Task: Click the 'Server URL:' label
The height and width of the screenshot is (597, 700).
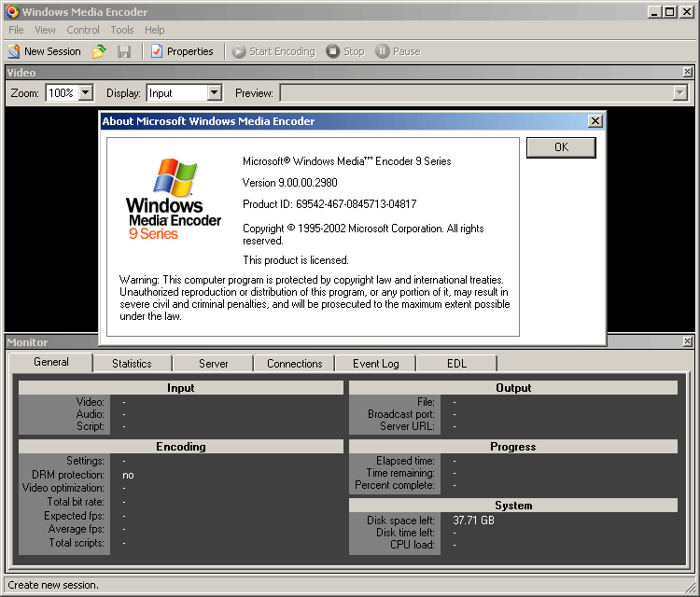Action: click(407, 426)
